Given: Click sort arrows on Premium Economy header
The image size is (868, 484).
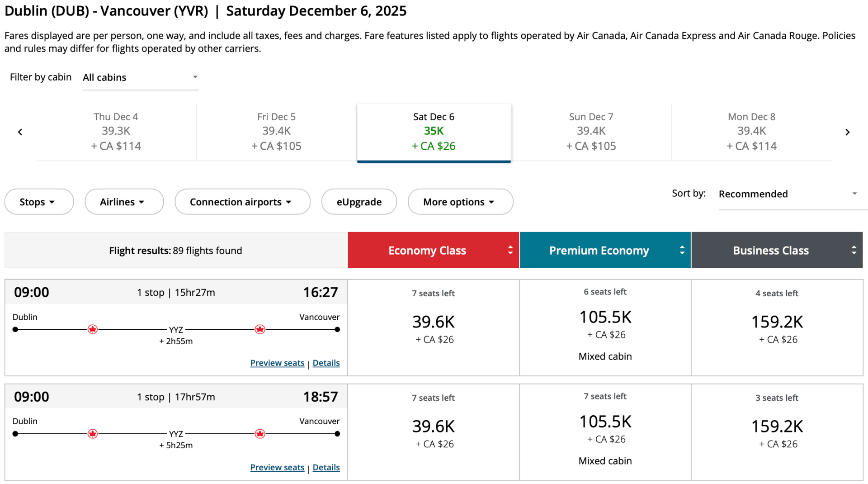Looking at the screenshot, I should [x=682, y=250].
